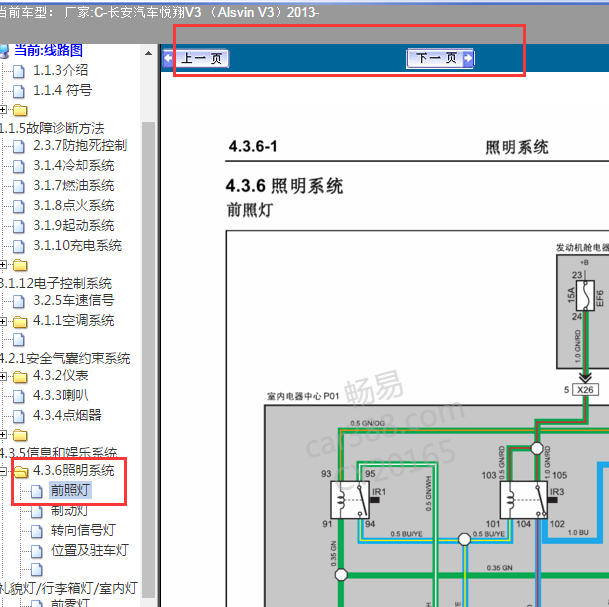
Task: Expand the 4.3.2仪表 folder
Action: [3, 376]
